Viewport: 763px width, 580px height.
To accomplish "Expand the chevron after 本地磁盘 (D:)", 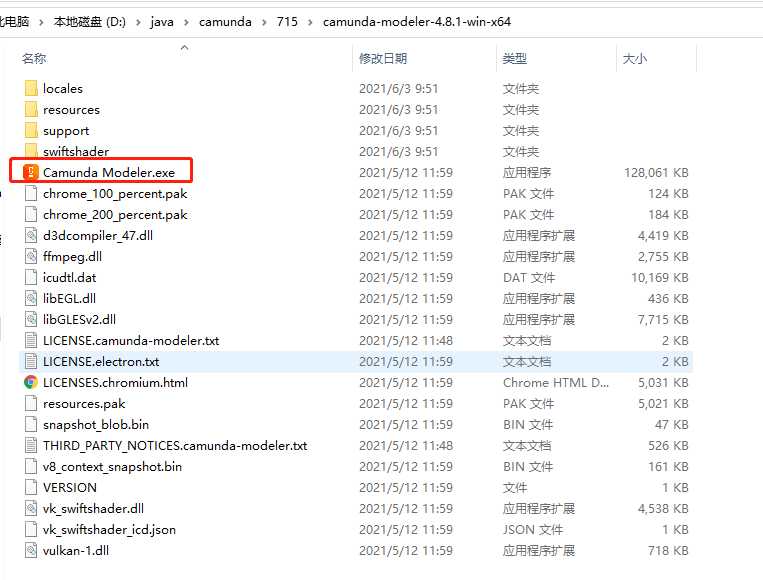I will 138,22.
